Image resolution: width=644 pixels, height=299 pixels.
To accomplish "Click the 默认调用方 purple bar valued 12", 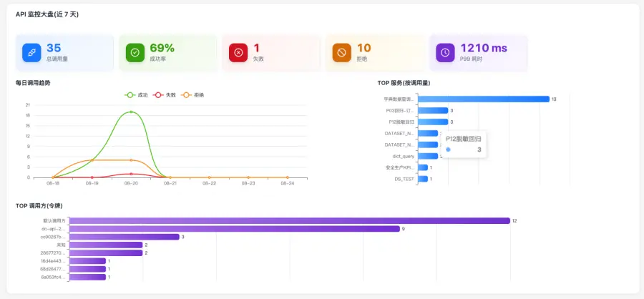I will [290, 220].
